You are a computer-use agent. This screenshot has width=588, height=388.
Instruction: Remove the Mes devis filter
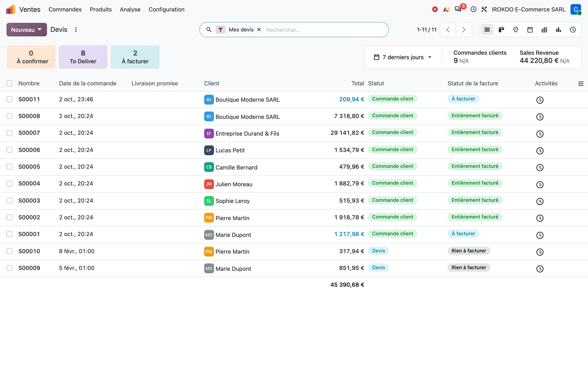259,29
